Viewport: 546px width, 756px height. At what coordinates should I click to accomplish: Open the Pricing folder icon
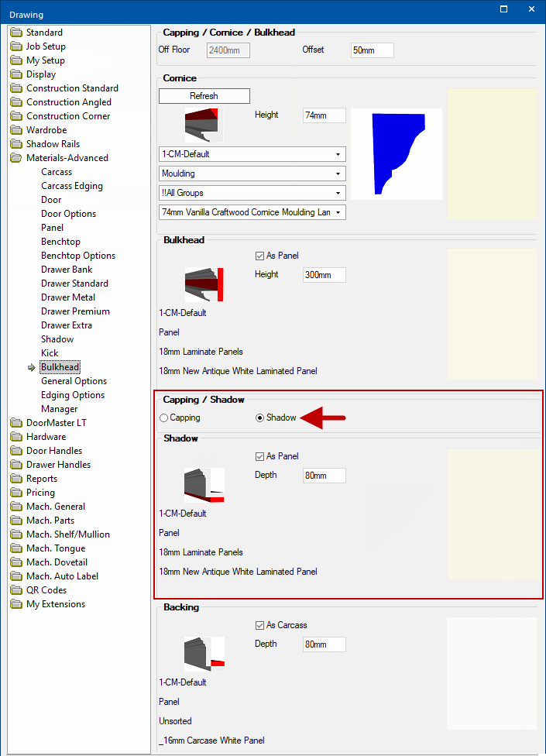16,493
